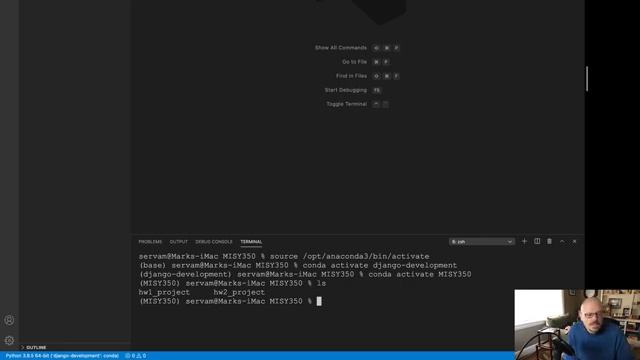
Task: Switch to the OUTPUT tab
Action: click(178, 242)
